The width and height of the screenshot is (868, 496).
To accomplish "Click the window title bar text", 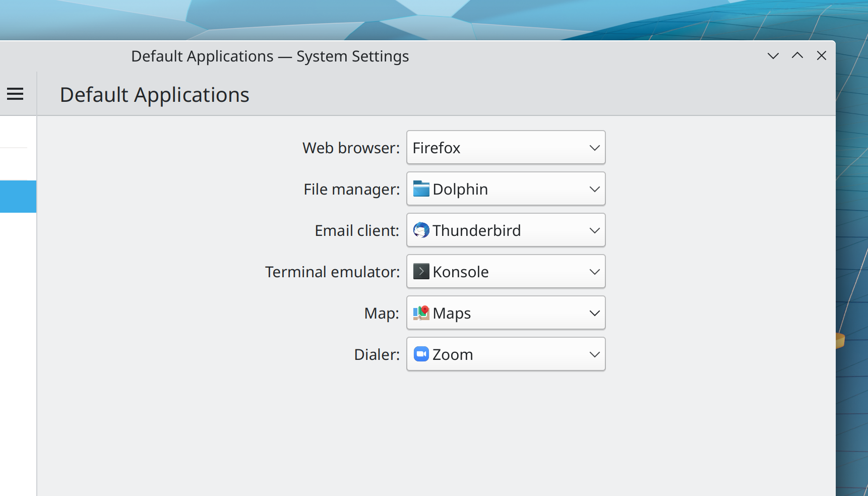I will 270,56.
